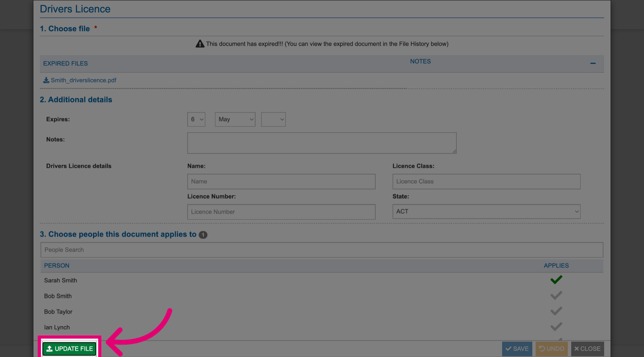The image size is (644, 357).
Task: Select the Bob Taylor row name
Action: coord(58,312)
